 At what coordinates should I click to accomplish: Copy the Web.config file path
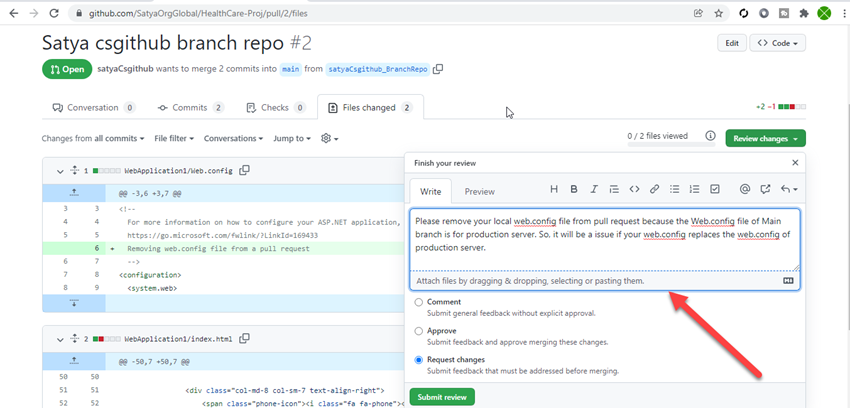pos(244,171)
